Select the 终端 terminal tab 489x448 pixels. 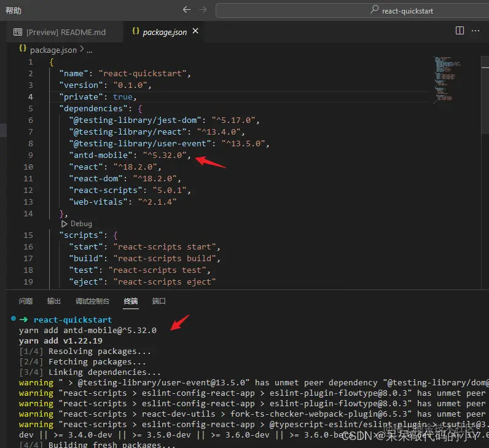pos(131,301)
